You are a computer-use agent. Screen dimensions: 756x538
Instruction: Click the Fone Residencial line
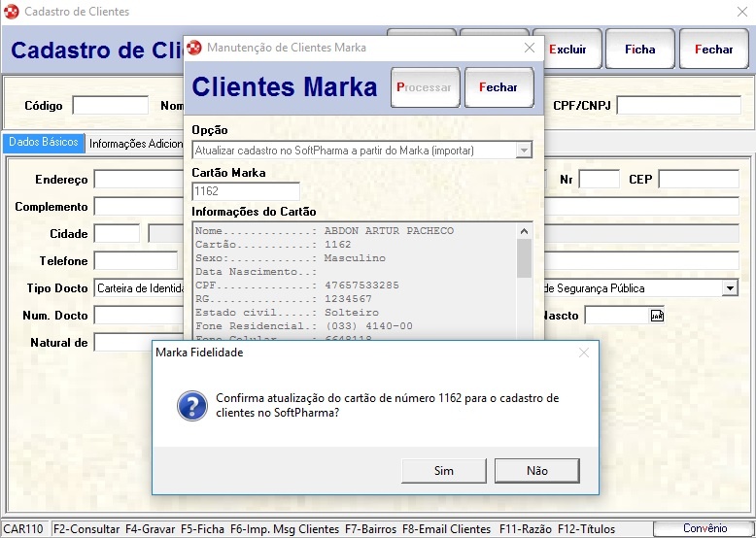point(304,325)
